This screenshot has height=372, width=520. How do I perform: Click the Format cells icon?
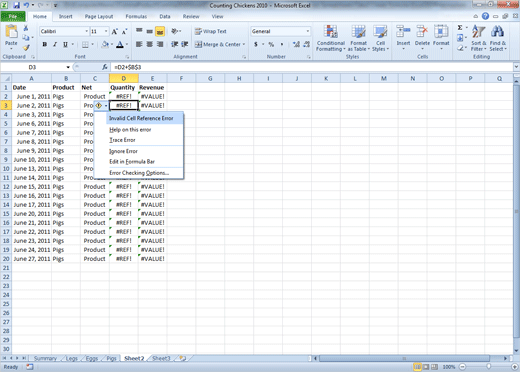click(441, 32)
